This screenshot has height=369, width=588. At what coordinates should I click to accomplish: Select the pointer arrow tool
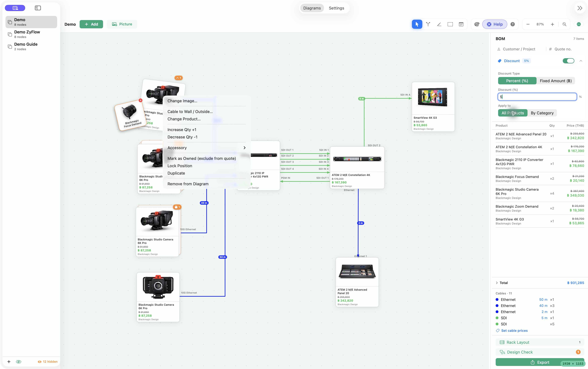(x=417, y=24)
